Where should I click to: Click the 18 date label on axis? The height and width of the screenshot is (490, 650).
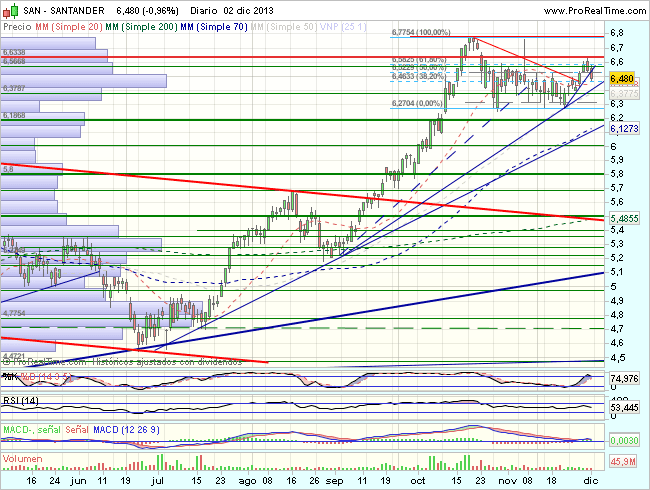click(551, 481)
